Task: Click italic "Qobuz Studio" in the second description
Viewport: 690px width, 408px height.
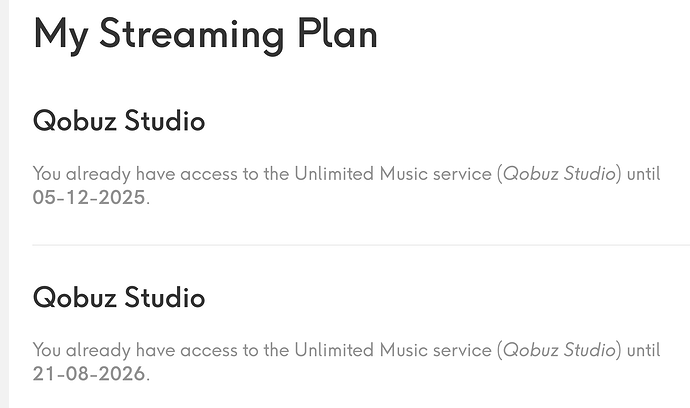Action: click(x=561, y=350)
